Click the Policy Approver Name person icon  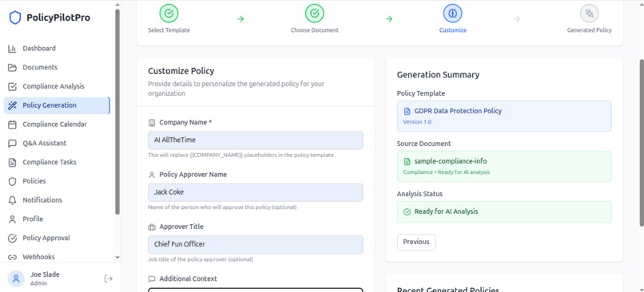[x=152, y=175]
